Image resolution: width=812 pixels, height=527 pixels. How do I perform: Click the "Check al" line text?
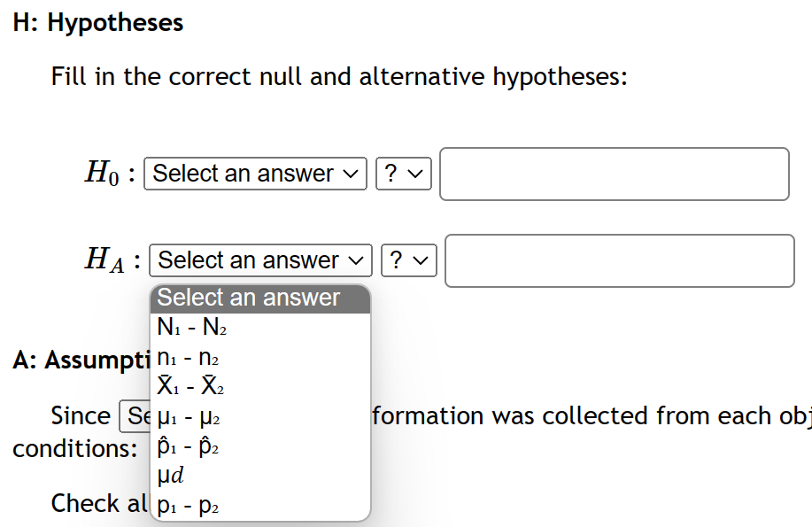(x=95, y=503)
